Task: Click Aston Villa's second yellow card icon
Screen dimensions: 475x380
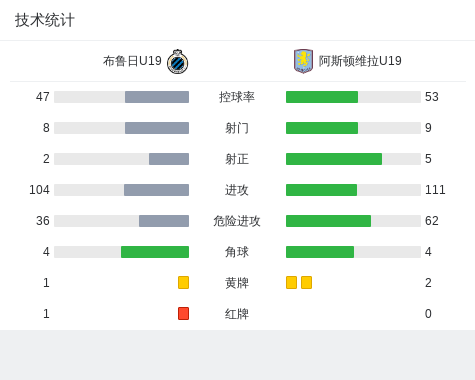Action: [306, 282]
